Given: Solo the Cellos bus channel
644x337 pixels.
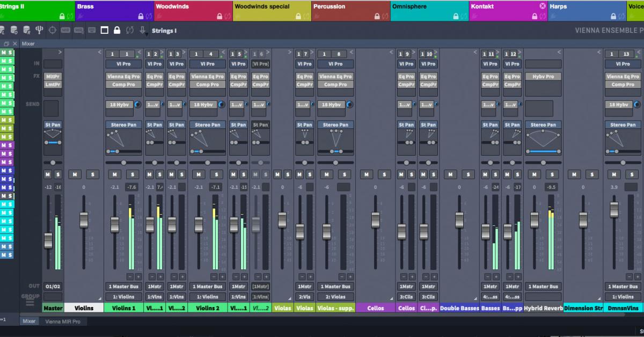Looking at the screenshot, I should pyautogui.click(x=384, y=174).
